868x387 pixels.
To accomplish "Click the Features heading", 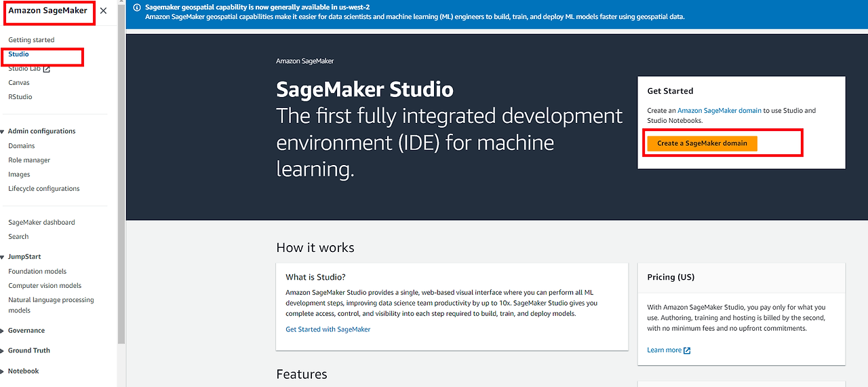I will tap(302, 374).
